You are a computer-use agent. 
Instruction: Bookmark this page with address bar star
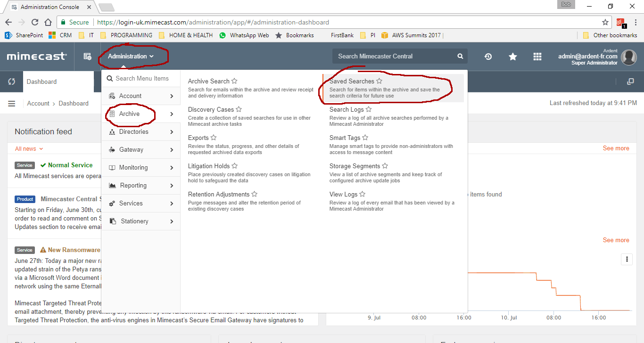tap(605, 22)
